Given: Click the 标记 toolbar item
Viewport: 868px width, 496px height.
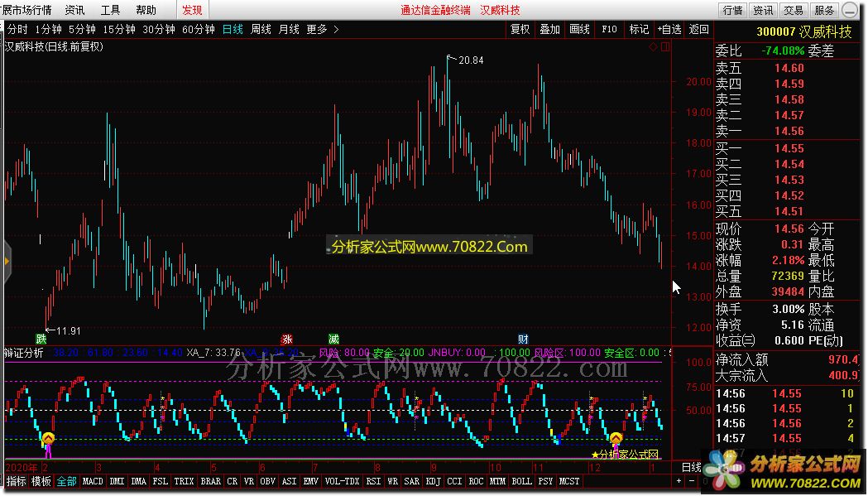Looking at the screenshot, I should pyautogui.click(x=639, y=29).
